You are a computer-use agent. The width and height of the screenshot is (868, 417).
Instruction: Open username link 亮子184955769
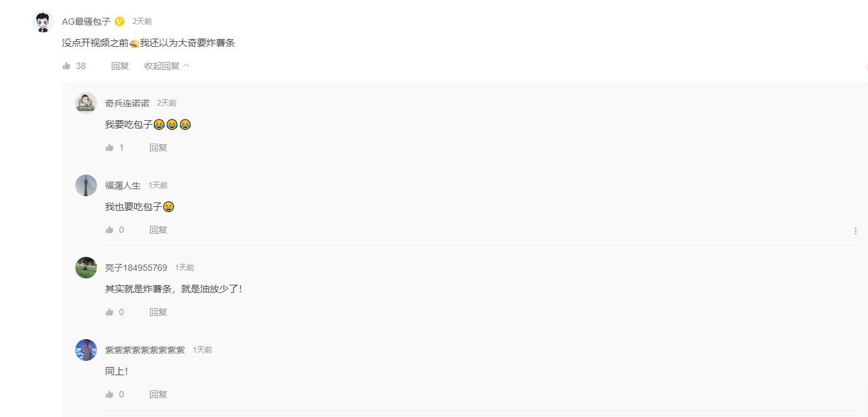click(x=136, y=268)
